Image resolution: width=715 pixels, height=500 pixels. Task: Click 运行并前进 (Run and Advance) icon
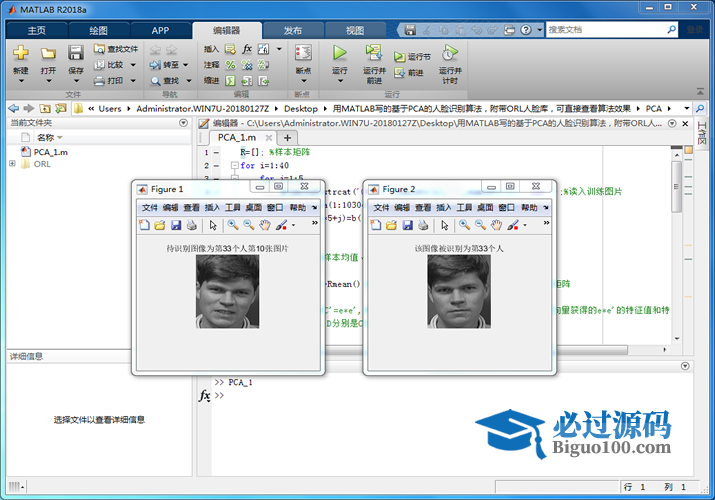[x=374, y=53]
